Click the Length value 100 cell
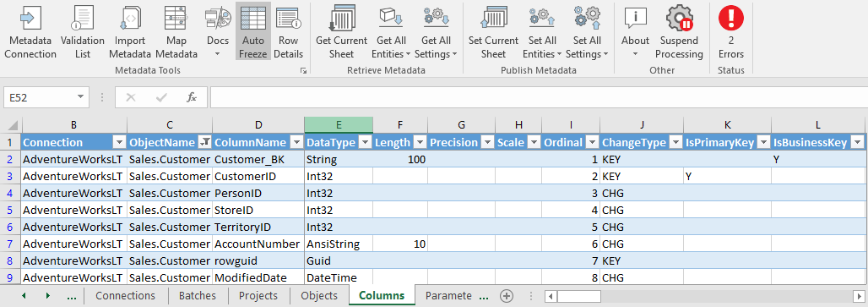Viewport: 868px width, 307px height. tap(400, 160)
